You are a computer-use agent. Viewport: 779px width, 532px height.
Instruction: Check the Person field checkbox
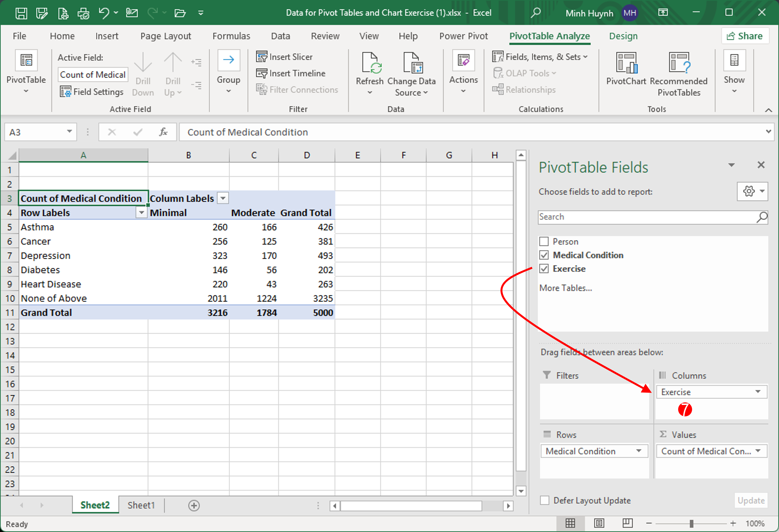(544, 242)
